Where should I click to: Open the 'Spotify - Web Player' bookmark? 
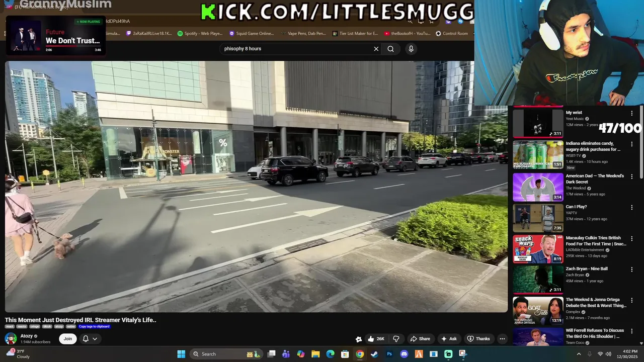200,33
